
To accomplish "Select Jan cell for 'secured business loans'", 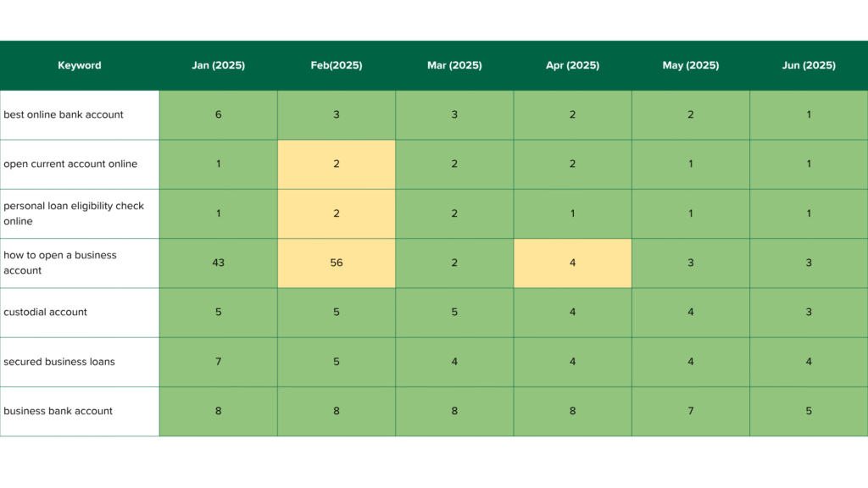I will (x=218, y=362).
